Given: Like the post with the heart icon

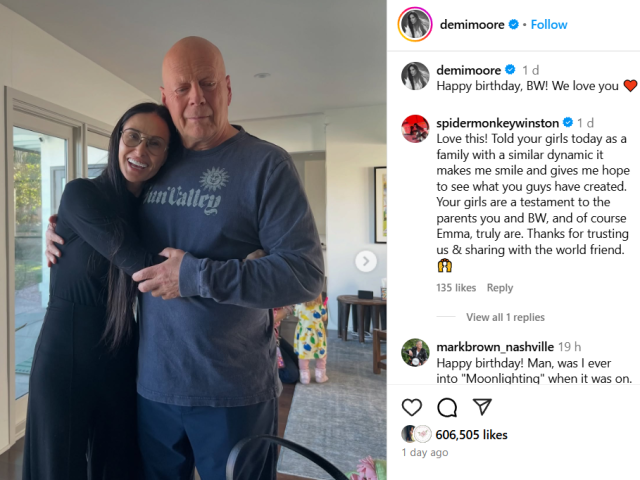Looking at the screenshot, I should [411, 407].
